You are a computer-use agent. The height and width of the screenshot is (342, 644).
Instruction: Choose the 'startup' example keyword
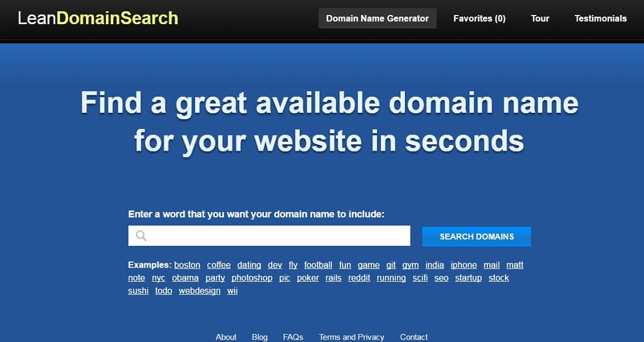pyautogui.click(x=468, y=278)
